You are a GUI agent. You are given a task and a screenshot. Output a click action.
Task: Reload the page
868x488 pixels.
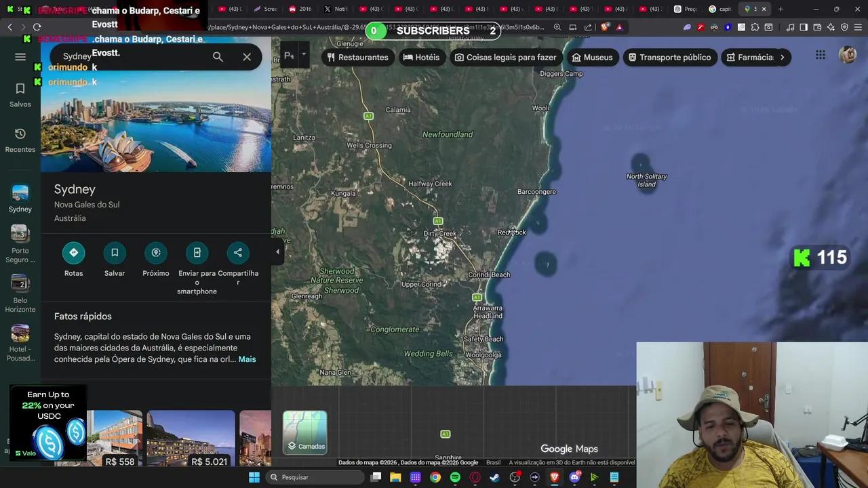37,27
